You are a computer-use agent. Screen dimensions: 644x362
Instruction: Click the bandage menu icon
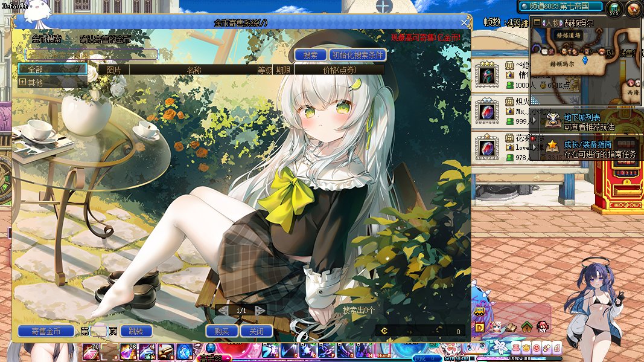point(547,347)
